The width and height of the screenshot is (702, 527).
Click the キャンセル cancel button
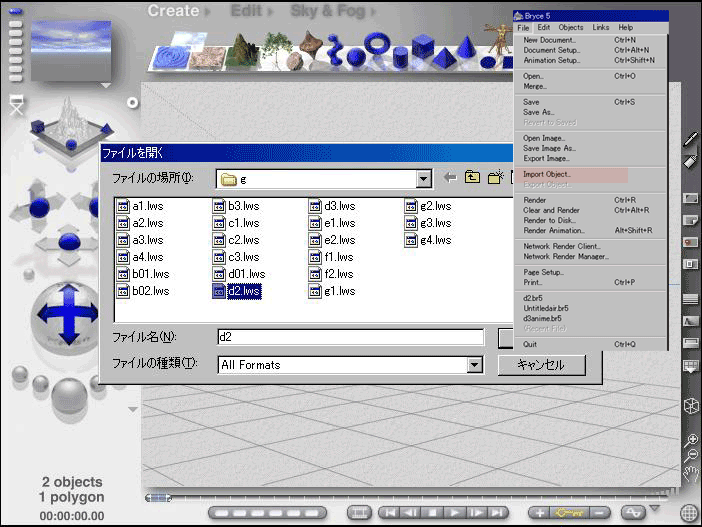tap(542, 365)
